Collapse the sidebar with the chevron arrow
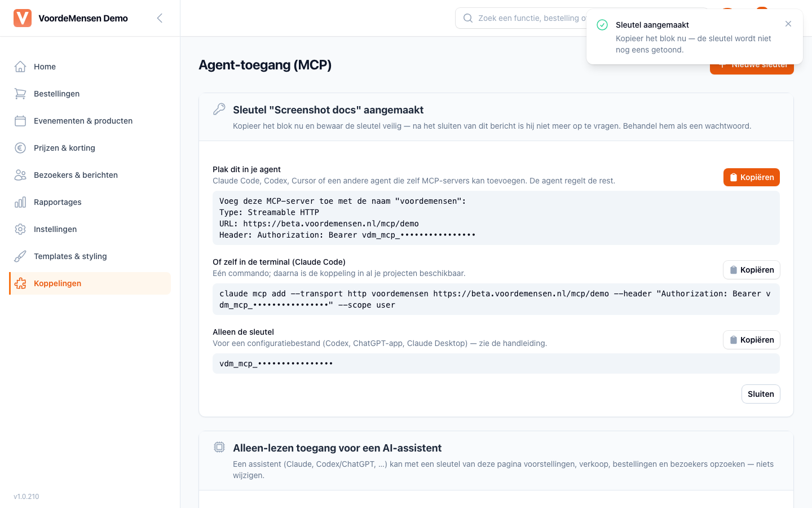Screen dimensions: 812x508 [160, 18]
